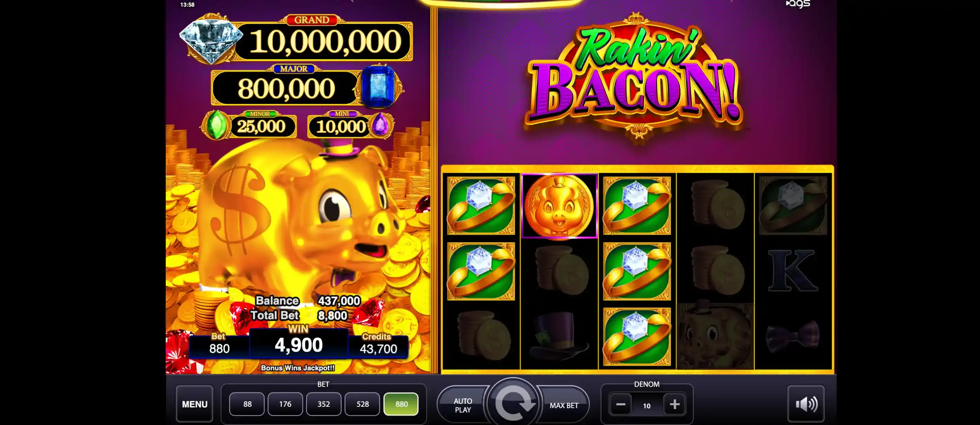Click the Grand jackpot diamond icon
The height and width of the screenshot is (425, 980).
point(211,41)
